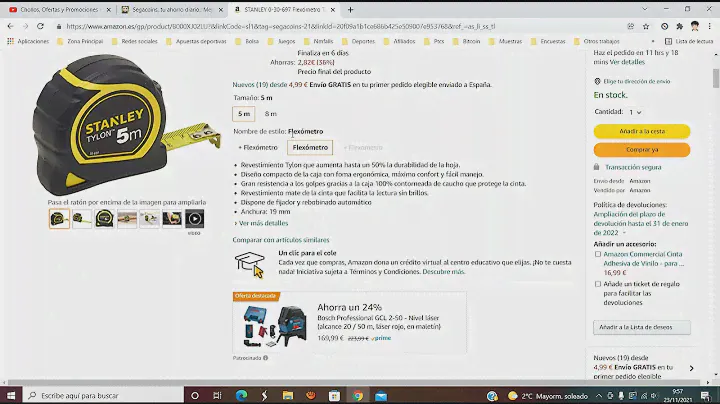Select the 8 m size option
The image size is (720, 404).
click(270, 114)
